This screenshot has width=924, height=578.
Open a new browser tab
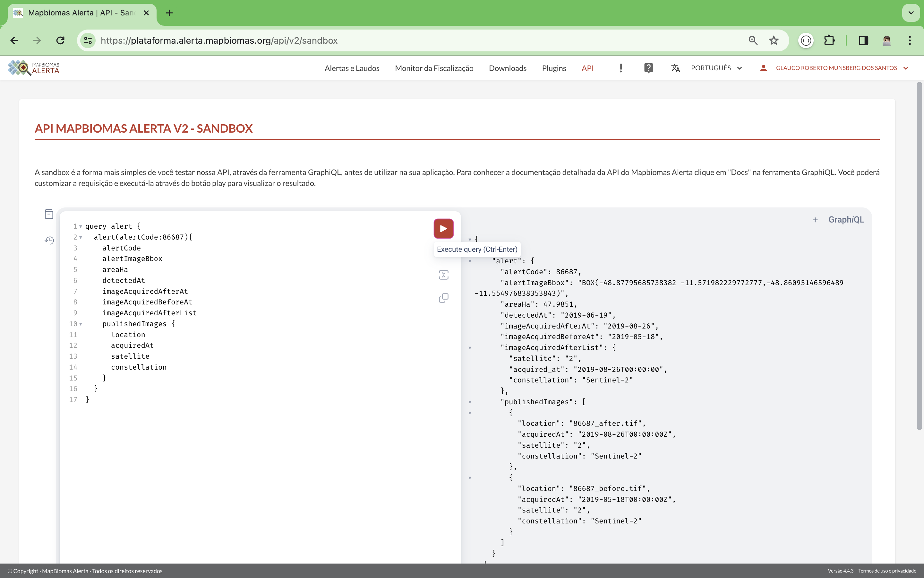coord(169,13)
